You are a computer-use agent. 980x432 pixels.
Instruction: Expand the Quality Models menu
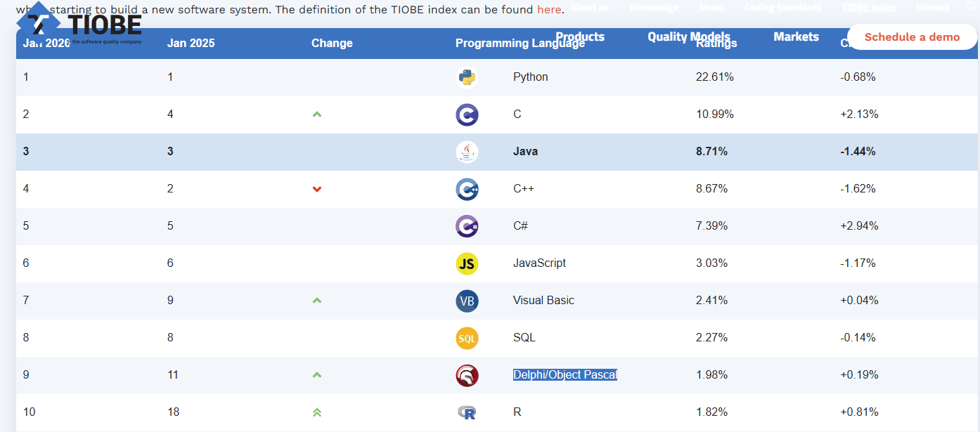[689, 37]
